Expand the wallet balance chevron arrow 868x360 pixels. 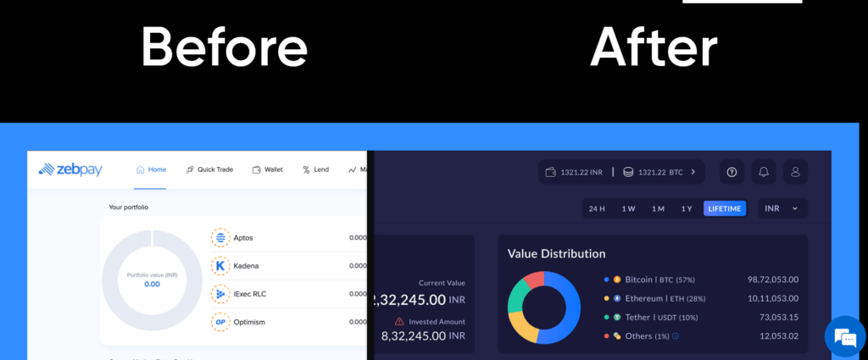(x=693, y=172)
